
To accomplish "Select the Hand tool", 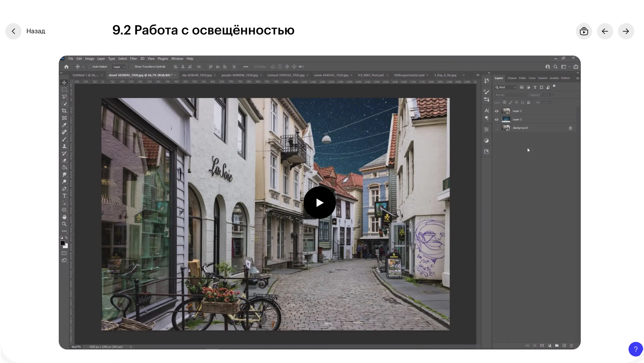I will coord(64,217).
